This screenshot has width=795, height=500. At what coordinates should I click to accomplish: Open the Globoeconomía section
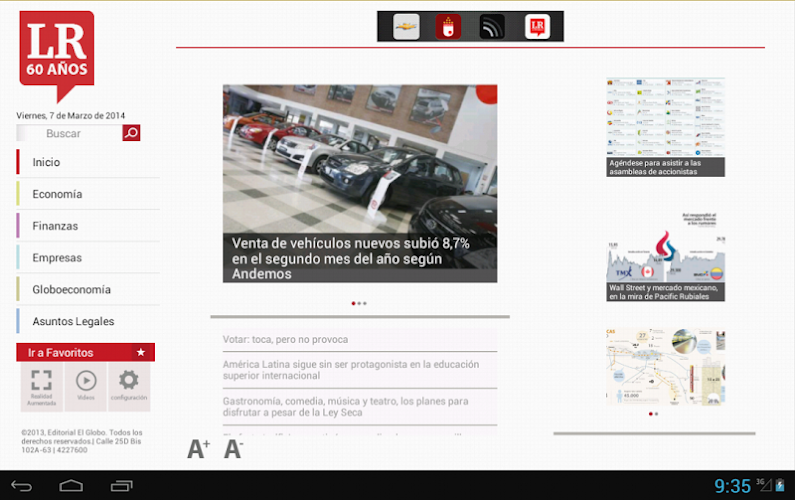click(88, 290)
